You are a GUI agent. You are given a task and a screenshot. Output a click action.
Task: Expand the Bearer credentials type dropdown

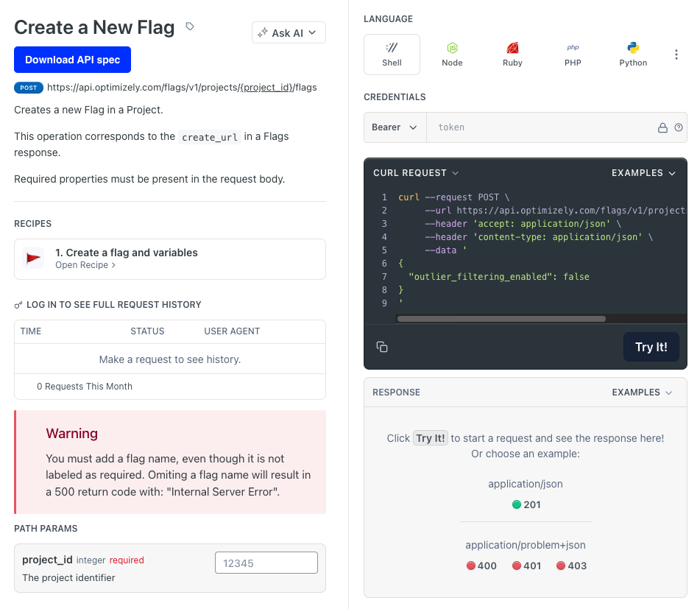tap(394, 127)
